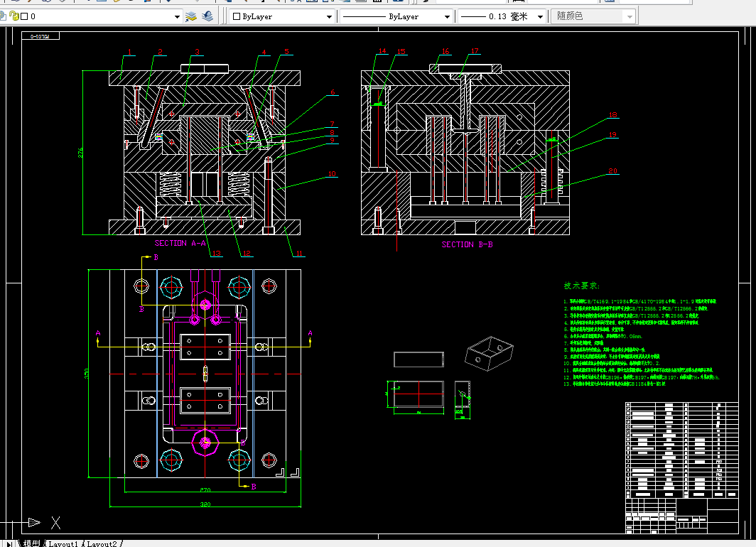The width and height of the screenshot is (756, 547).
Task: Click part callout number 15
Action: pos(401,52)
